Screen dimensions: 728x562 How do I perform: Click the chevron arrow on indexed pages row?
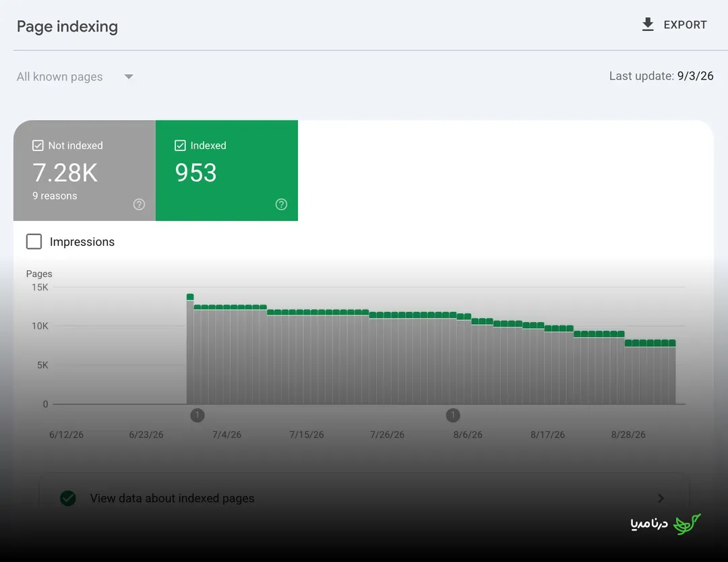tap(661, 499)
